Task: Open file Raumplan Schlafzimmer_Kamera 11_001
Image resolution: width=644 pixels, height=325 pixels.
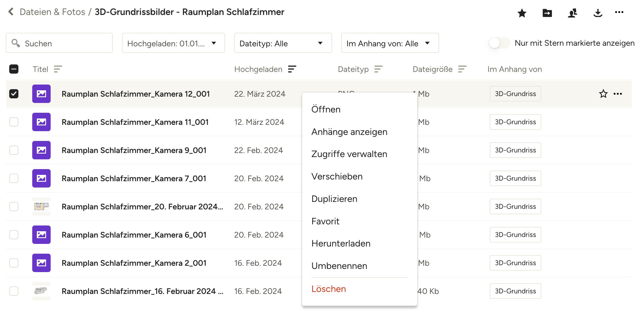Action: [x=135, y=122]
